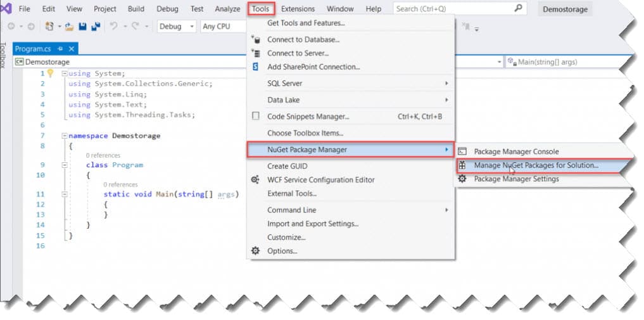Open the Edit menu
644x320 pixels.
point(49,9)
